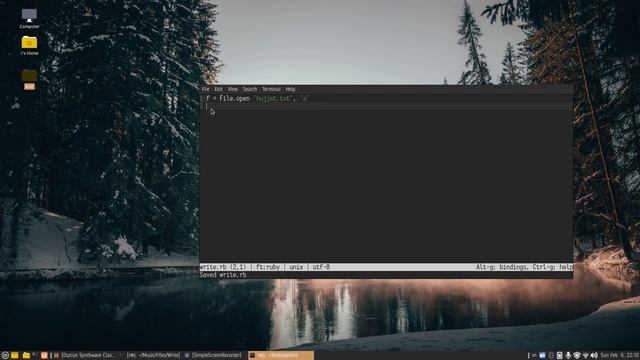Open the clock showing Sun Feb 6
Image resolution: width=640 pixels, height=360 pixels.
[x=620, y=356]
